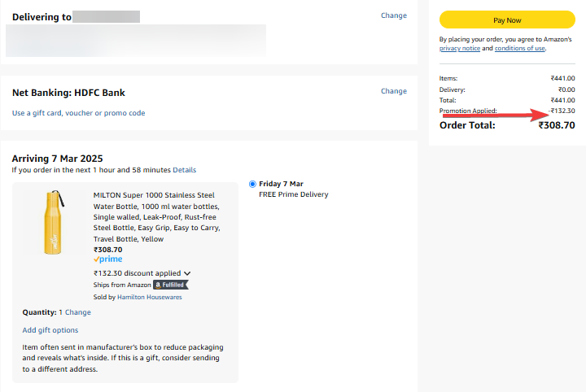Expand the ₹132.30 discount applied chevron

[187, 273]
